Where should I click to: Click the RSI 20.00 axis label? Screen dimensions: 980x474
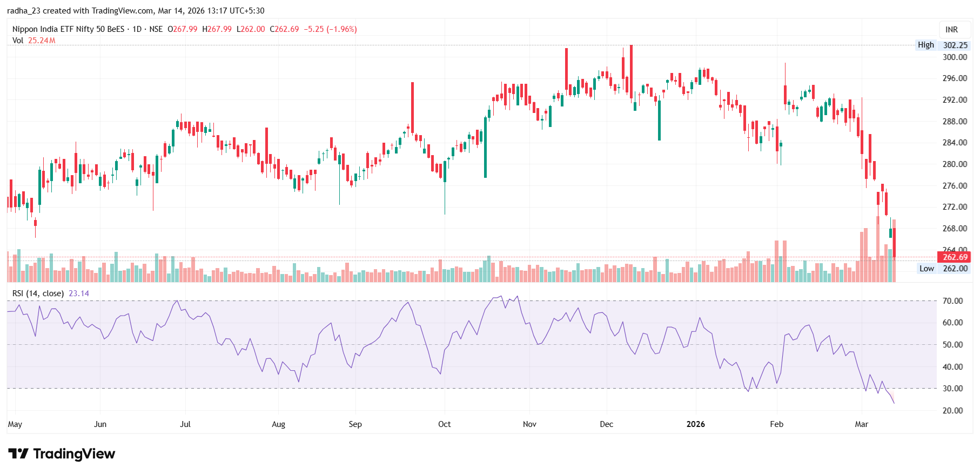(952, 411)
